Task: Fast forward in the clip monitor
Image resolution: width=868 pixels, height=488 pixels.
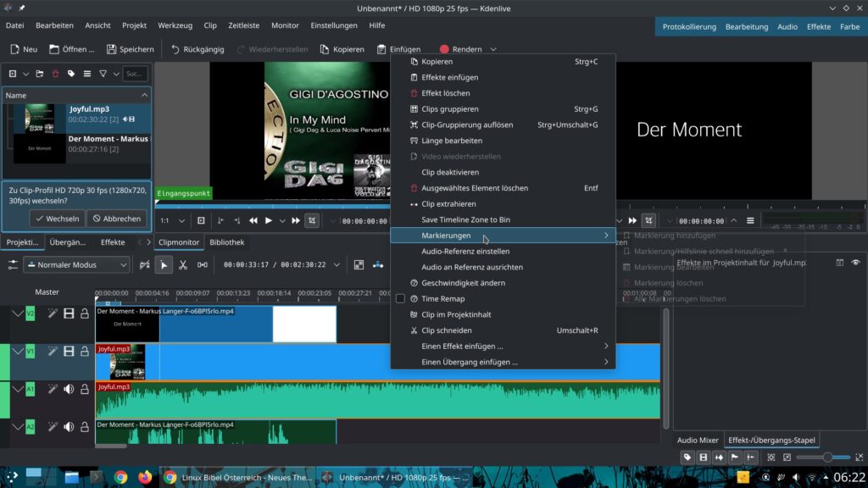Action: point(296,221)
